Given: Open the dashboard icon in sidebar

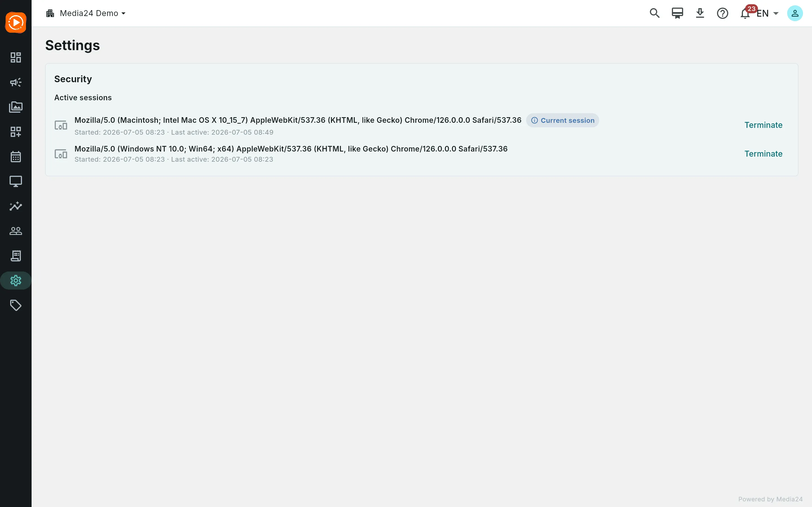Looking at the screenshot, I should point(16,57).
